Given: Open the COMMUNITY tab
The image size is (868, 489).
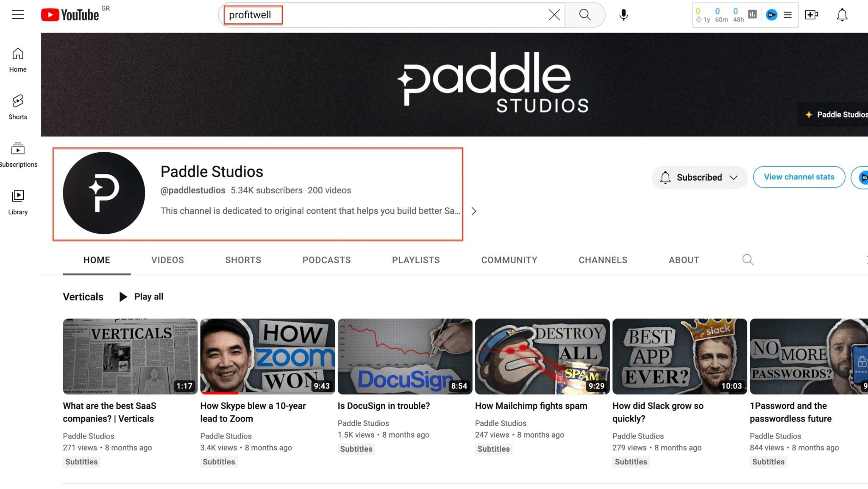Looking at the screenshot, I should click(509, 260).
